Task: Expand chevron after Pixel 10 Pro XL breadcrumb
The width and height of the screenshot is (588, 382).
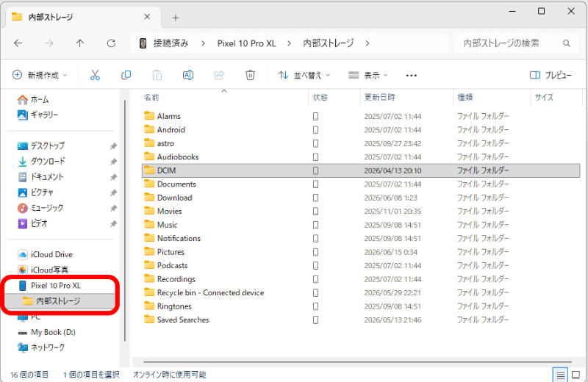Action: click(x=289, y=43)
